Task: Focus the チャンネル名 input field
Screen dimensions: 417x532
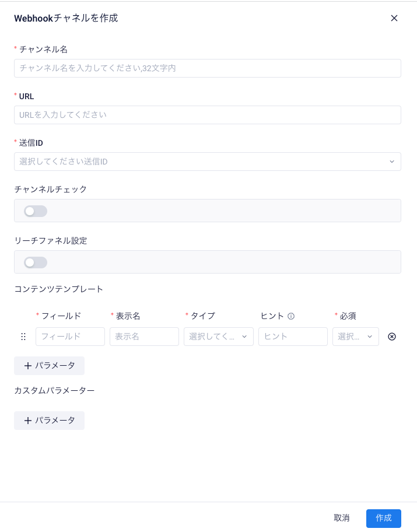Action: point(207,68)
